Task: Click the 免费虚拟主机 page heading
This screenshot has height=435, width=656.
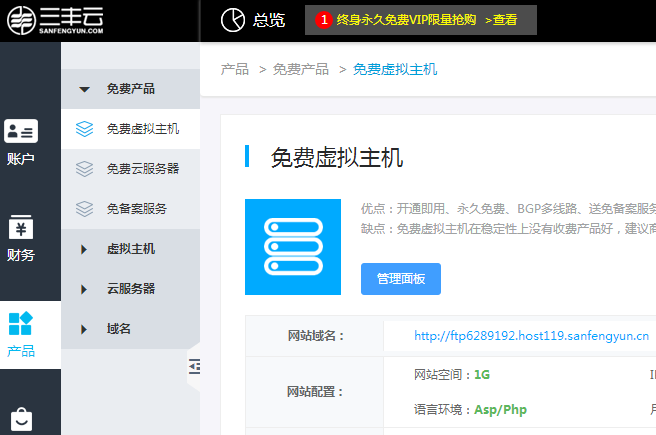Action: click(337, 158)
